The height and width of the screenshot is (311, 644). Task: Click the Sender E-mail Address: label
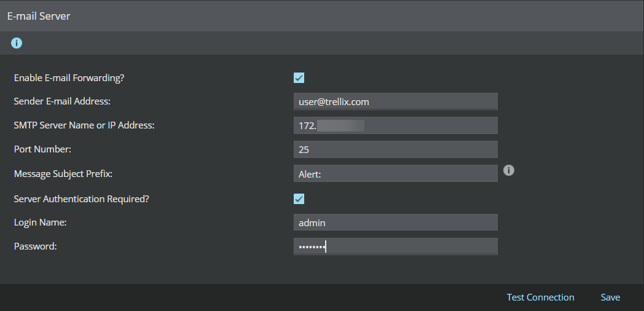point(62,101)
